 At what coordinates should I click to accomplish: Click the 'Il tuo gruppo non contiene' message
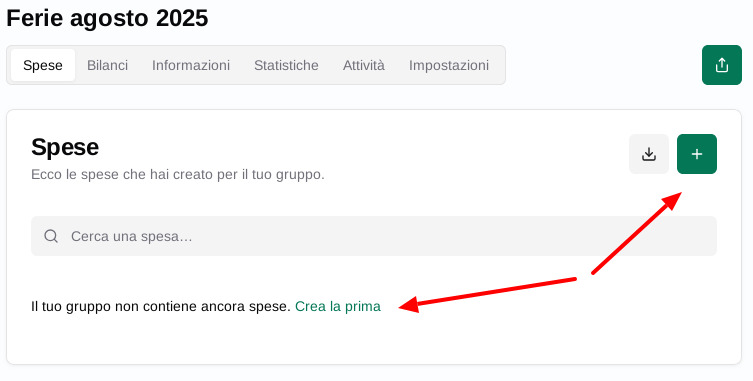[x=161, y=306]
